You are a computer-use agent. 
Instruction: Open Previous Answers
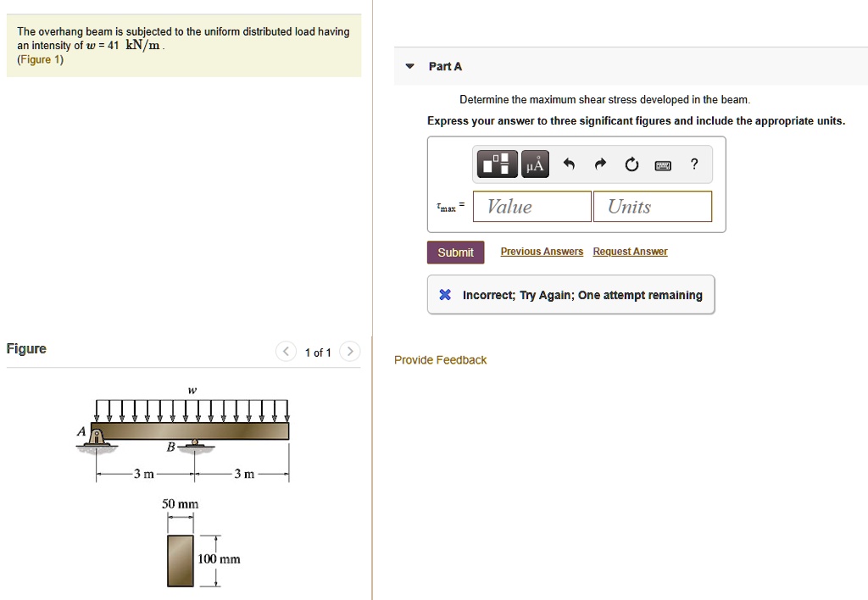pyautogui.click(x=541, y=251)
